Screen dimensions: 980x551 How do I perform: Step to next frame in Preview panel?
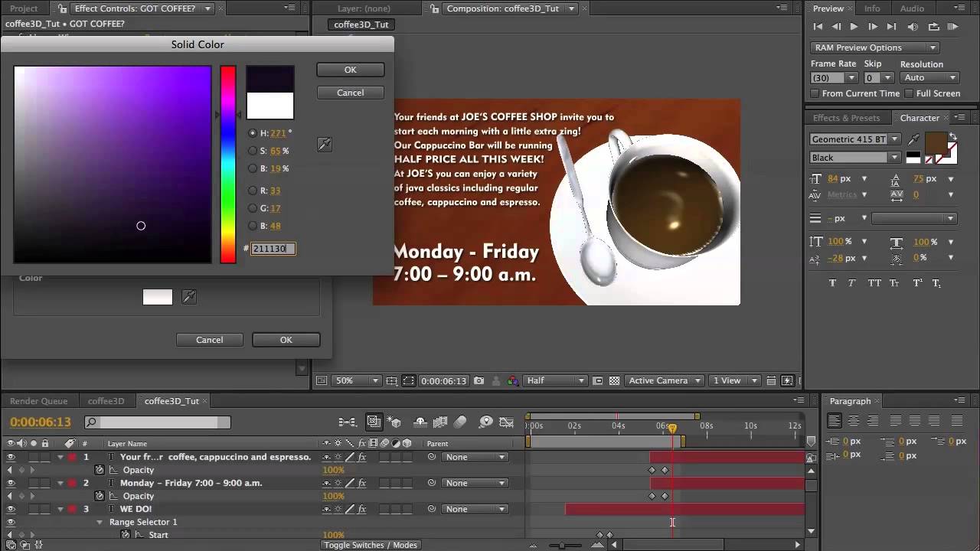tap(873, 26)
